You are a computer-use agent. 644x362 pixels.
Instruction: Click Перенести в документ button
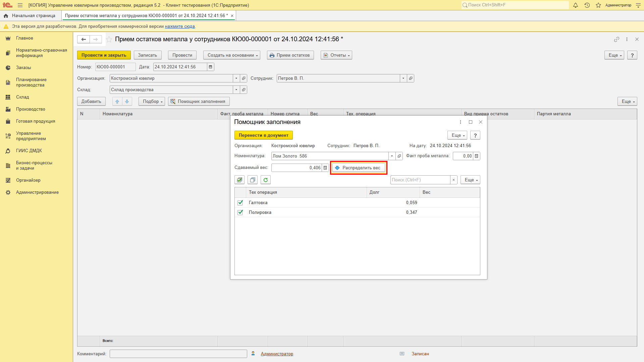pos(264,135)
